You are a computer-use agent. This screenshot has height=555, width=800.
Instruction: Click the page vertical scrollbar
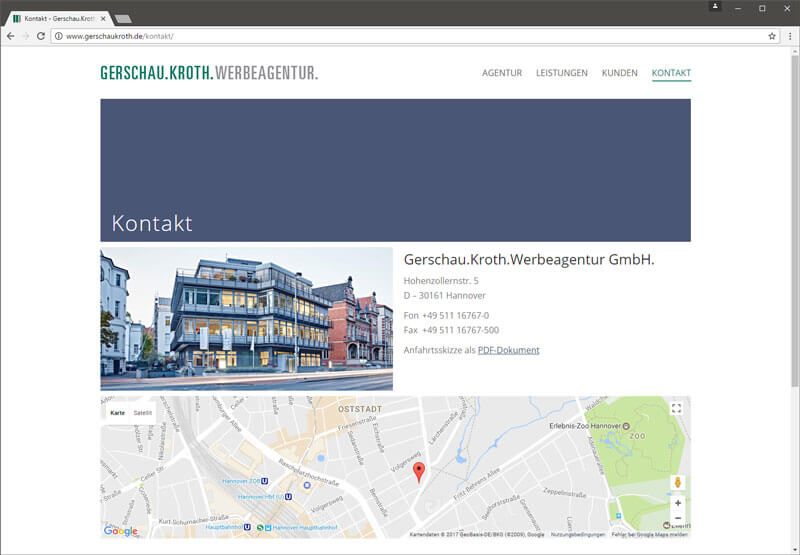tap(795, 219)
